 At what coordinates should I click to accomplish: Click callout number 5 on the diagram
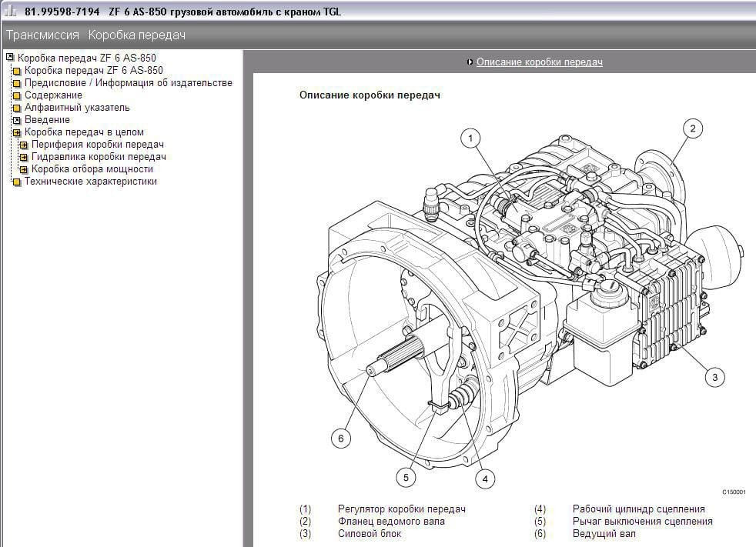tap(406, 478)
